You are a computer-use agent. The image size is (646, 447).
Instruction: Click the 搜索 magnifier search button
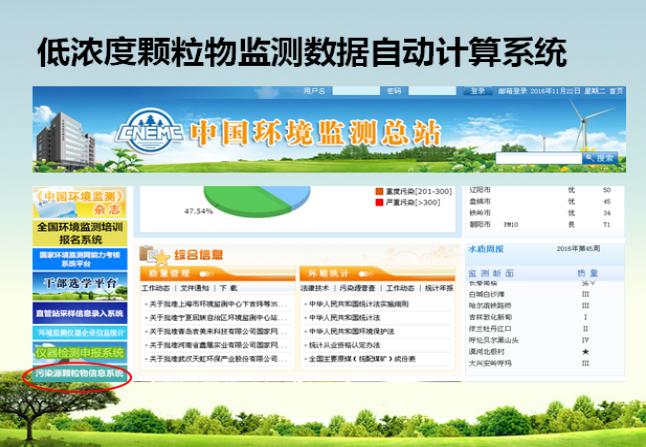[x=600, y=158]
